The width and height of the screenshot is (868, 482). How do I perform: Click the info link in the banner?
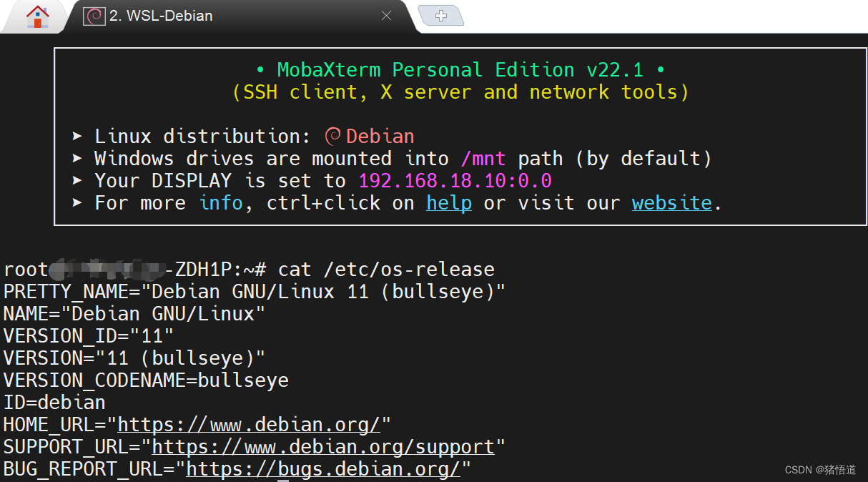pos(221,203)
